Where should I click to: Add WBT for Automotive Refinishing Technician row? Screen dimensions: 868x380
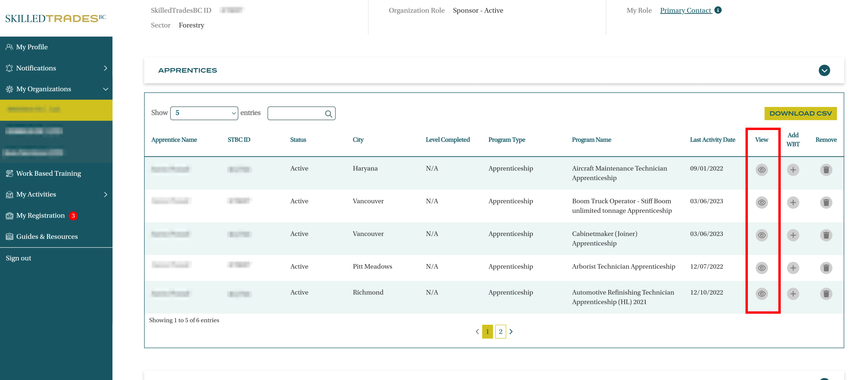[793, 294]
